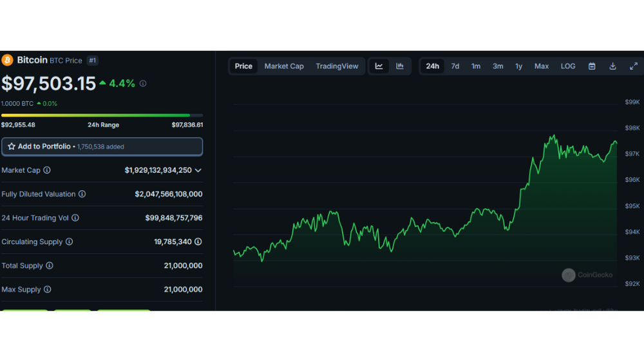
Task: Click the $97,503.15 price text
Action: (48, 83)
